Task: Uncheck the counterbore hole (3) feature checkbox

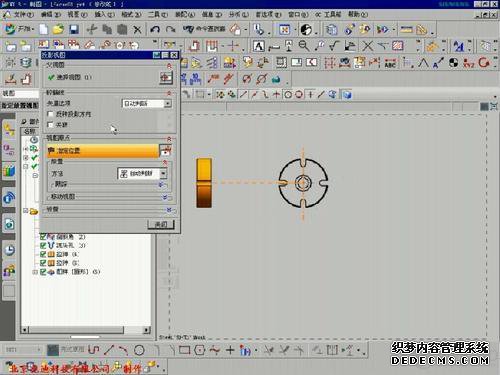Action: (x=43, y=245)
